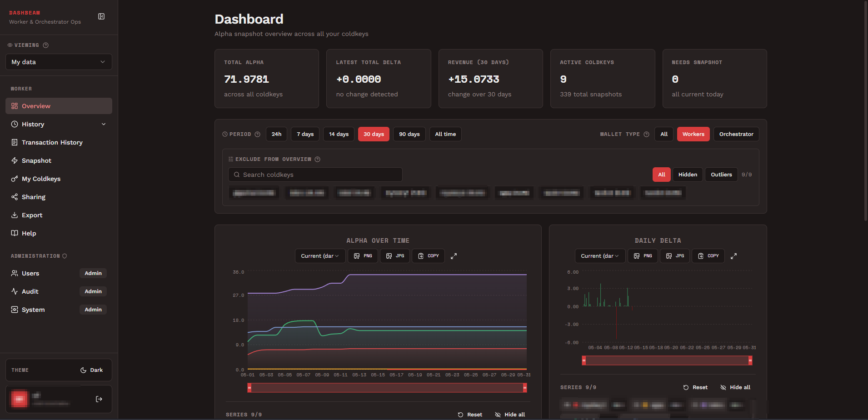This screenshot has width=868, height=420.
Task: Switch wallet type to Orchestrator
Action: pos(736,134)
